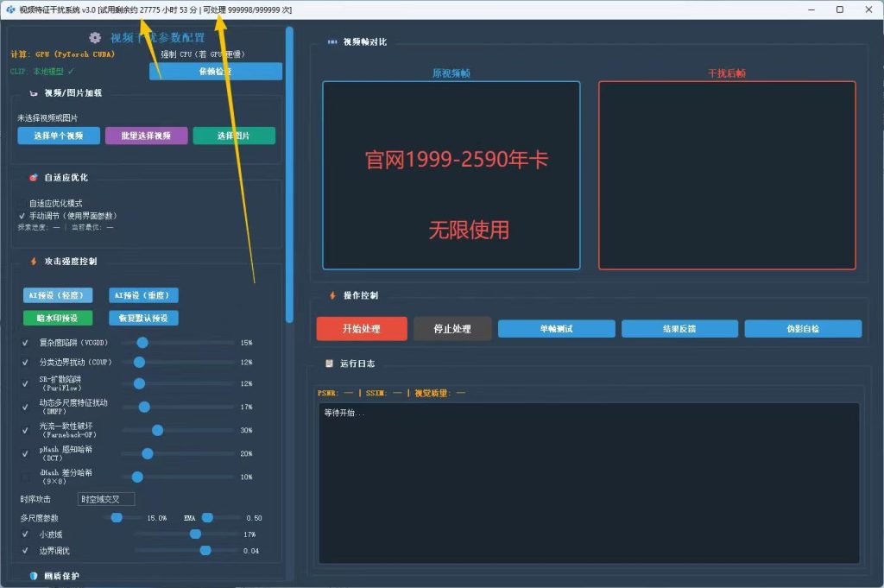Screen dimensions: 884x588
Task: Click the shield icon beside 画质保护
Action: [x=34, y=576]
